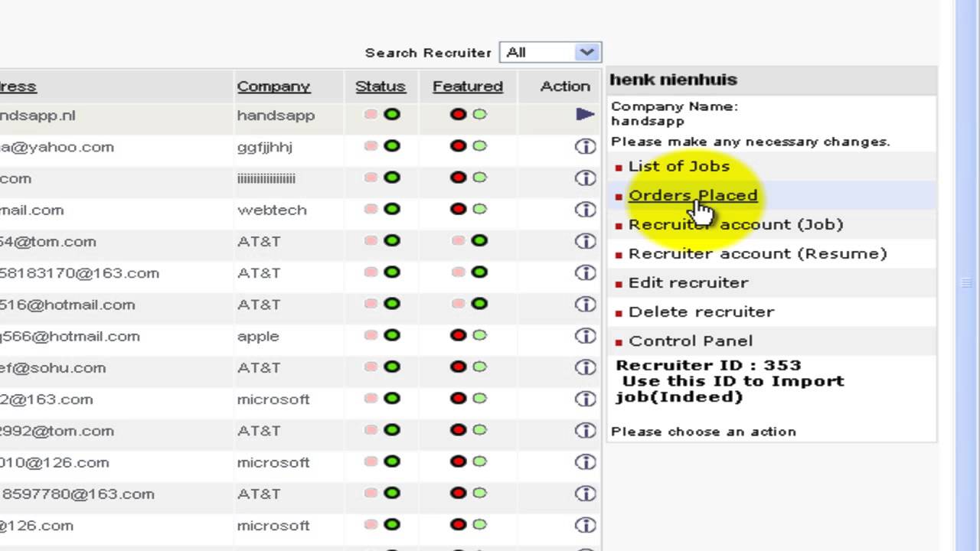Open the Orders Placed link
This screenshot has width=980, height=551.
click(693, 195)
